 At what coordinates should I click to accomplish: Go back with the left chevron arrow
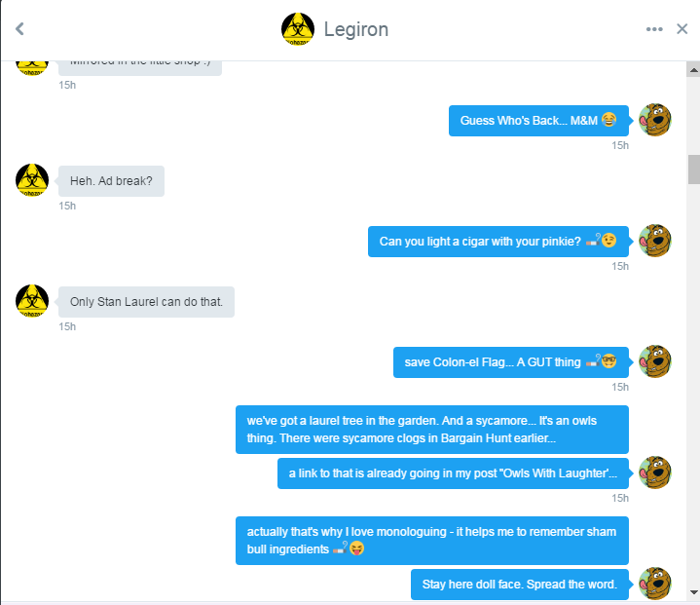19,29
